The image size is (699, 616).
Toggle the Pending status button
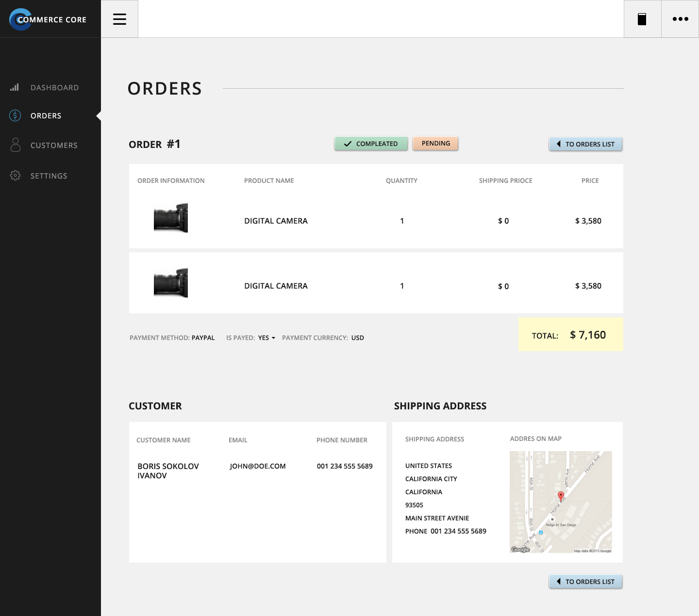[x=435, y=144]
